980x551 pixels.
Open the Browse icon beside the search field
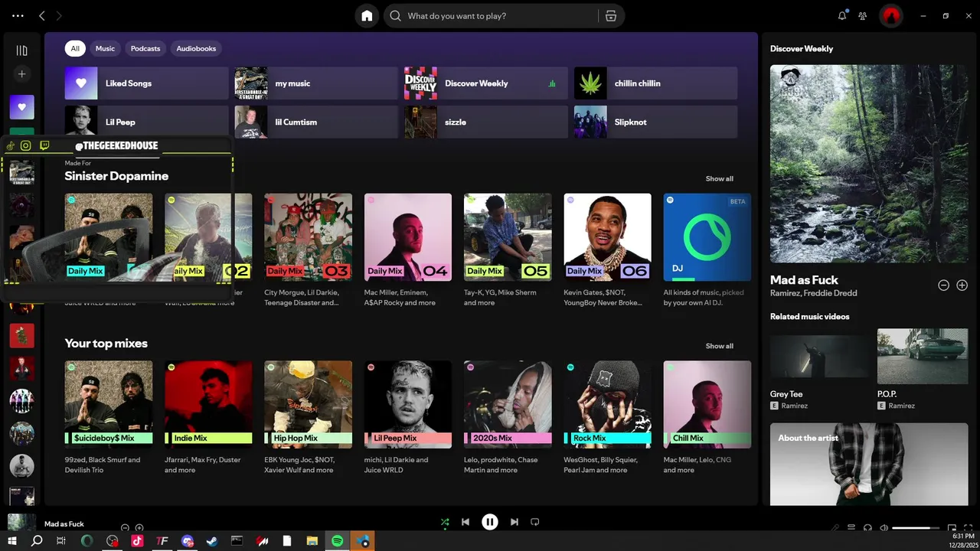610,16
